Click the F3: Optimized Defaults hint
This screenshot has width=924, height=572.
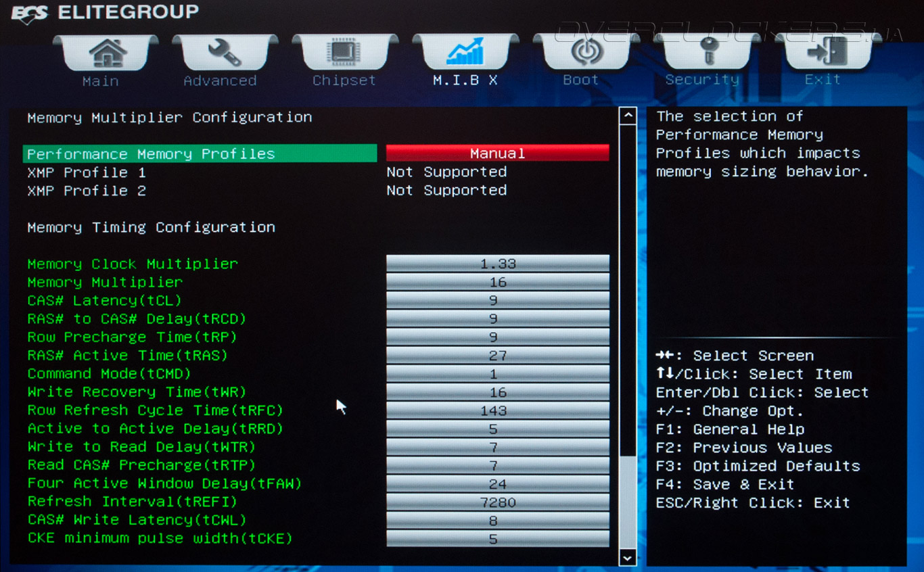coord(758,466)
